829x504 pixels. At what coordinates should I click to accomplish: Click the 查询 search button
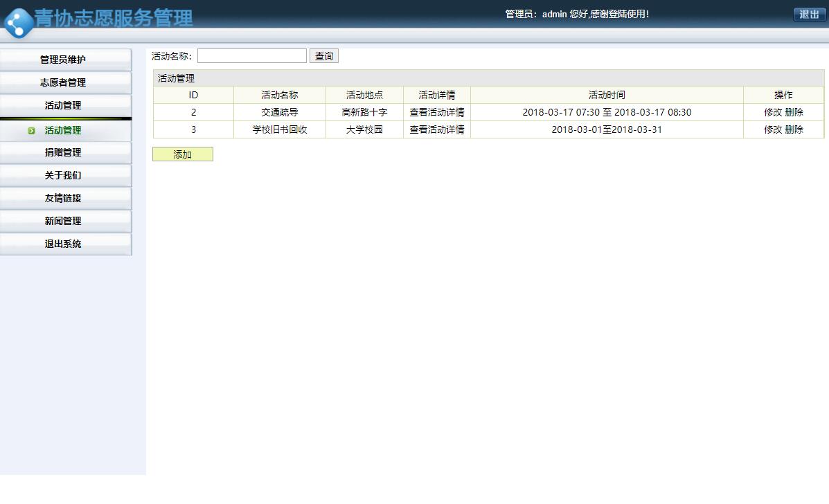[323, 55]
